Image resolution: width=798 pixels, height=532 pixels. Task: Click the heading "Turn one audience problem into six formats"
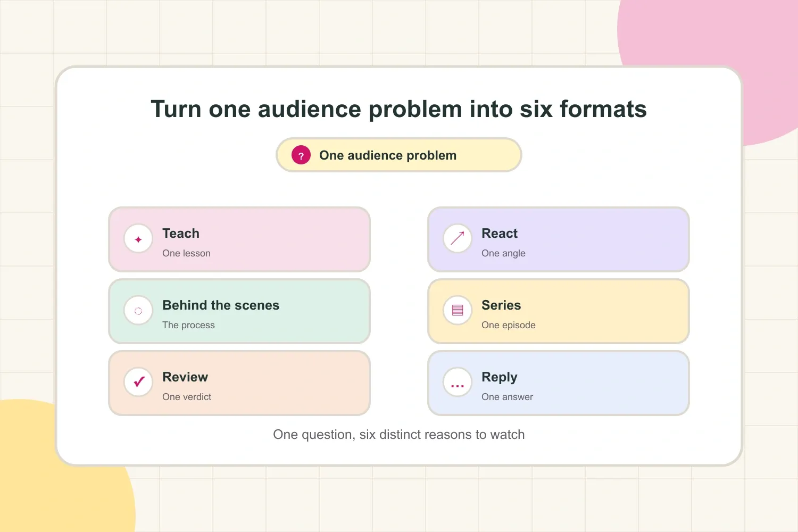399,109
